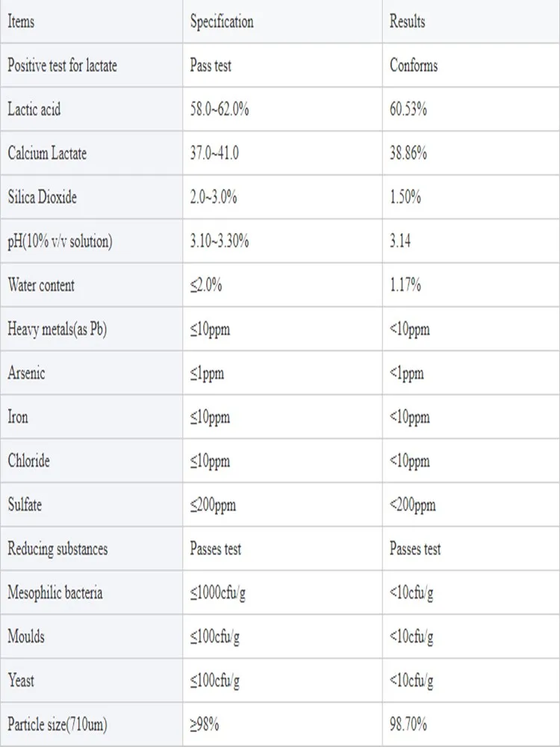This screenshot has height=747, width=560.
Task: Click the Items column header
Action: [21, 22]
